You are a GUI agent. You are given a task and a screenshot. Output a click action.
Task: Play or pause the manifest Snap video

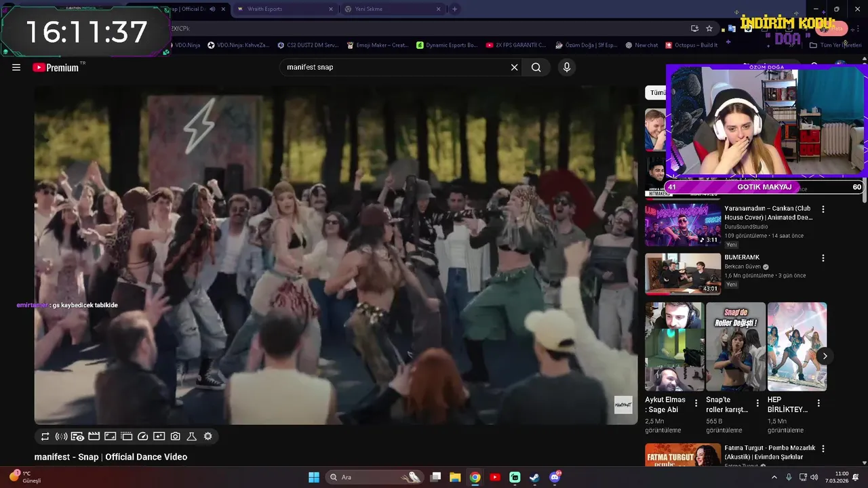point(336,255)
